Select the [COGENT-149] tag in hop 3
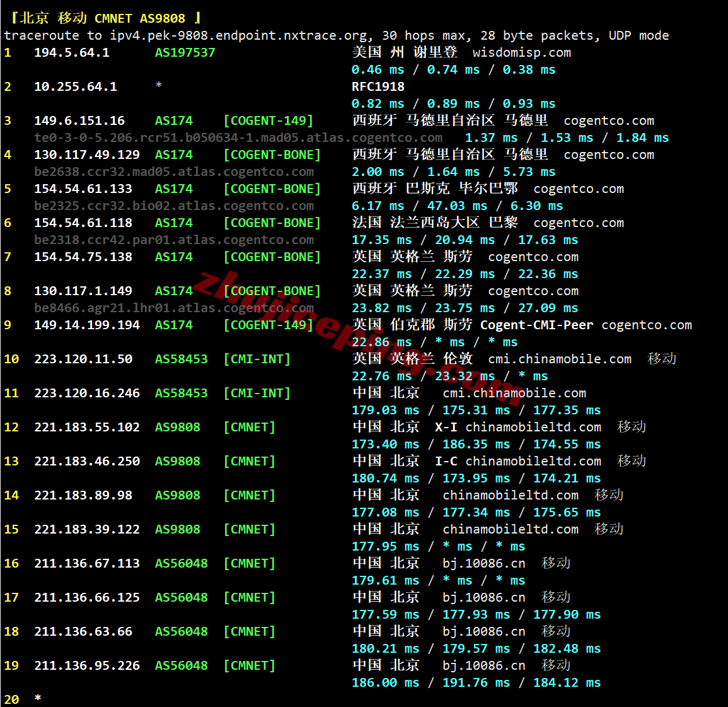This screenshot has width=728, height=707. pos(269,120)
